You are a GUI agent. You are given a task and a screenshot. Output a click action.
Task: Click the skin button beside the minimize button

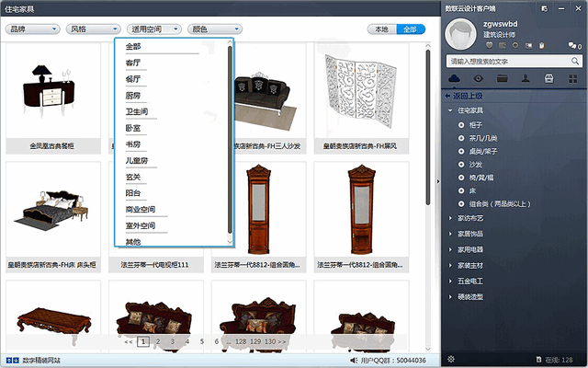point(544,8)
